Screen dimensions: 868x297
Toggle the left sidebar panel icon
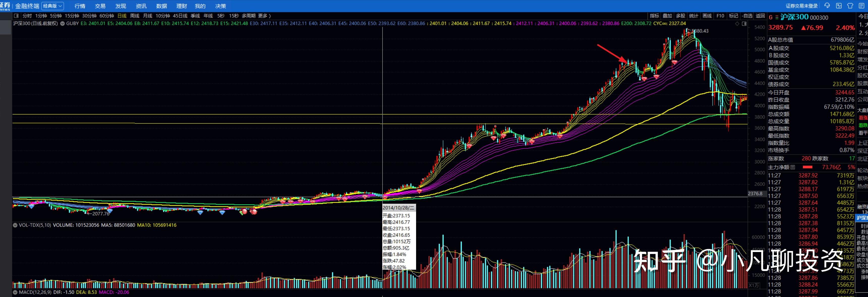tap(16, 15)
